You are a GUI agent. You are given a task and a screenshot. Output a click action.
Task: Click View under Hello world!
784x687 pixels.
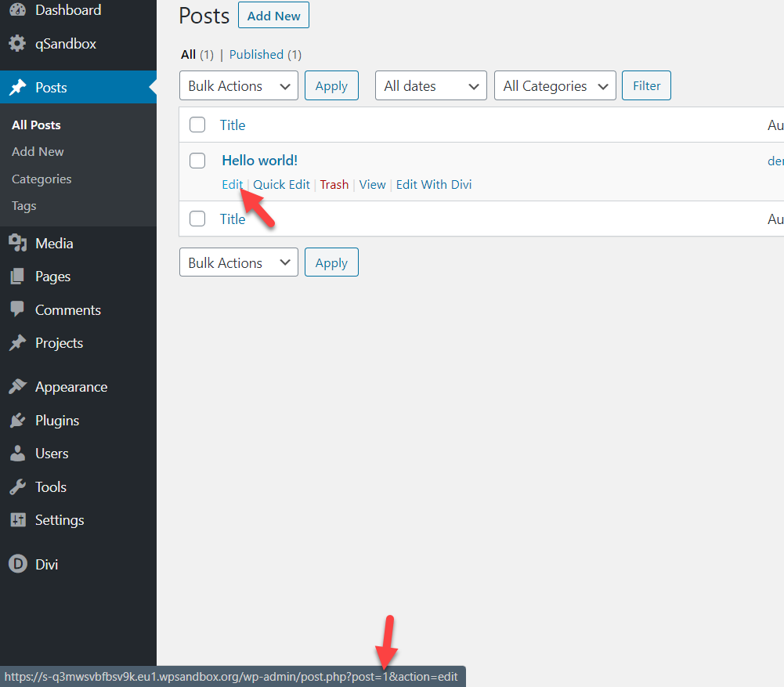pyautogui.click(x=372, y=185)
